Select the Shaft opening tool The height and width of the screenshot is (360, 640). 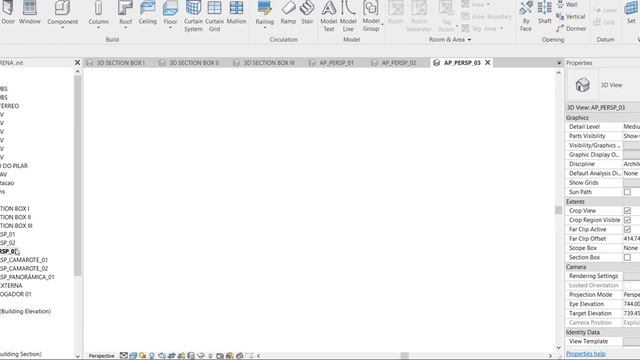click(x=544, y=13)
